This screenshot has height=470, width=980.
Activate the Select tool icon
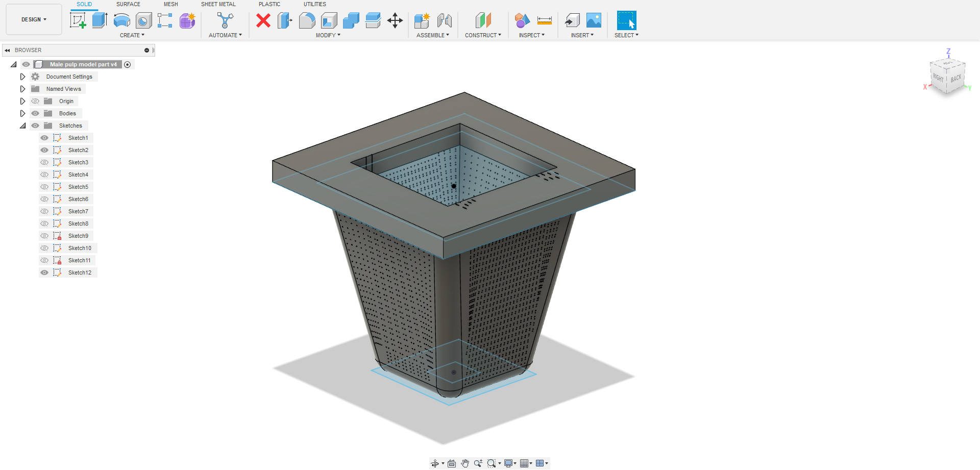(x=626, y=20)
